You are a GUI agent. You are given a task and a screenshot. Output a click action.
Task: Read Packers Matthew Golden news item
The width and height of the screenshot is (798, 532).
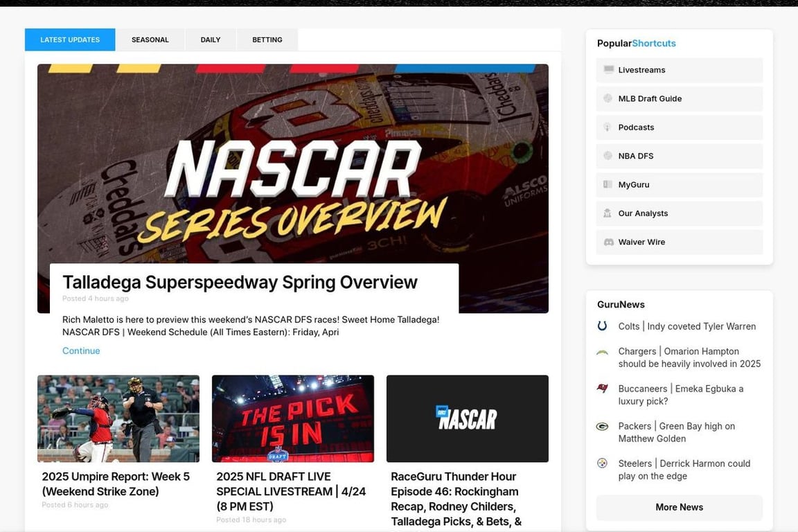click(677, 432)
